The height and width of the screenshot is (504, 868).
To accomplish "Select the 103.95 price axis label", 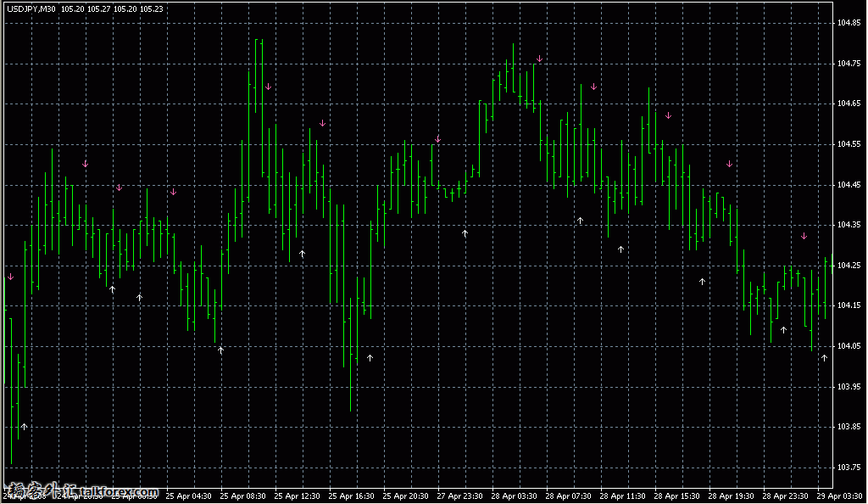I will pyautogui.click(x=849, y=387).
